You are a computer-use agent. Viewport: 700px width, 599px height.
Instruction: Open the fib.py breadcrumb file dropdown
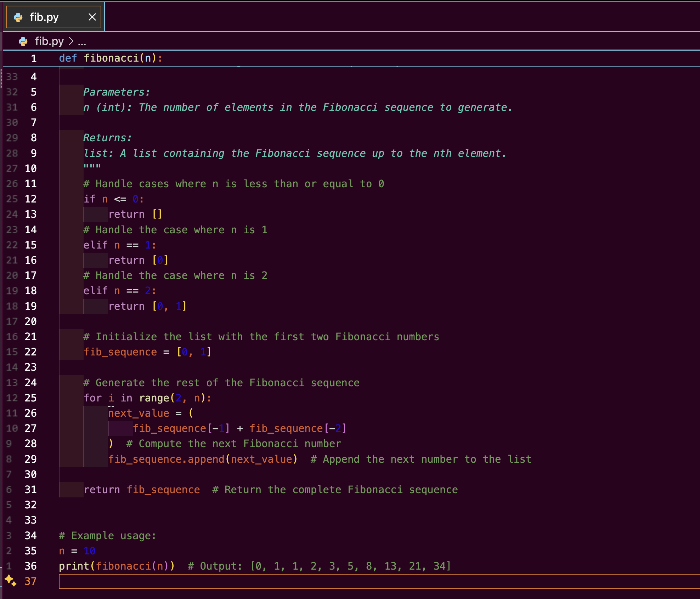[x=49, y=42]
